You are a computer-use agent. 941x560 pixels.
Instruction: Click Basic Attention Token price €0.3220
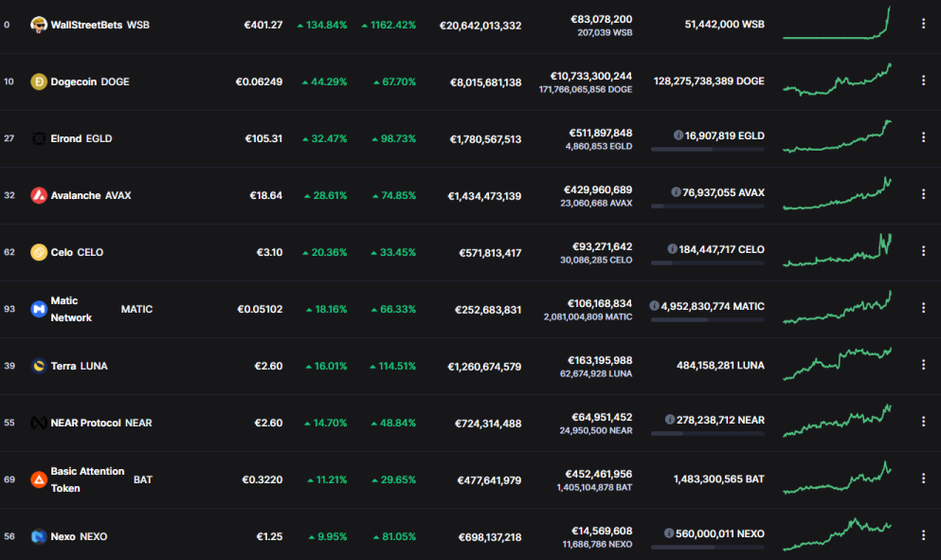262,479
